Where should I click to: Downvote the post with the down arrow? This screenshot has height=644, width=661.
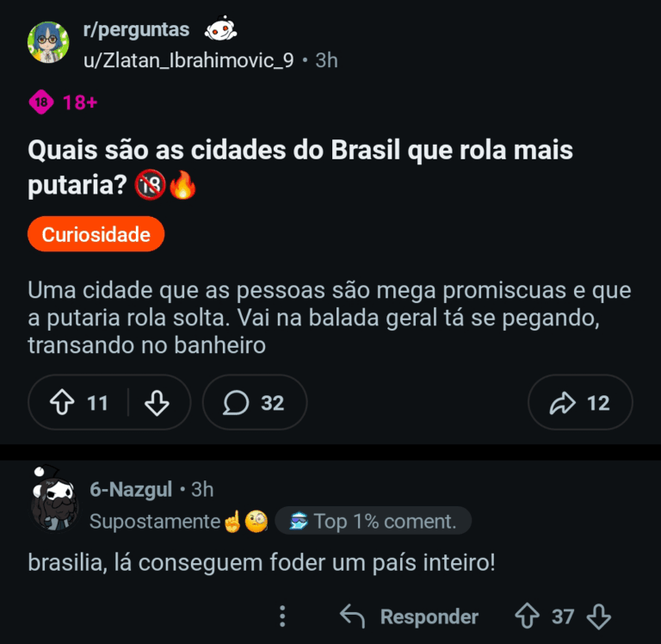[x=157, y=403]
